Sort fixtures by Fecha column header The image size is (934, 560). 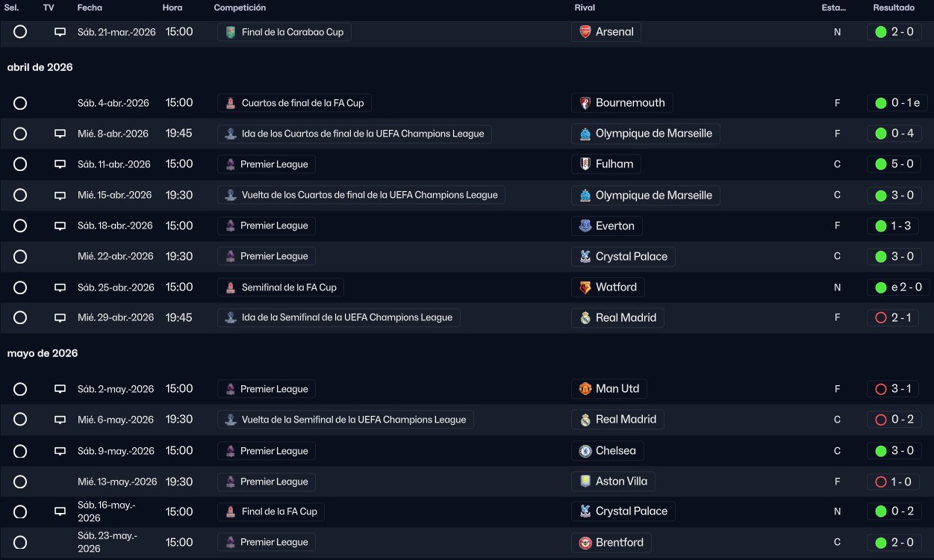90,7
